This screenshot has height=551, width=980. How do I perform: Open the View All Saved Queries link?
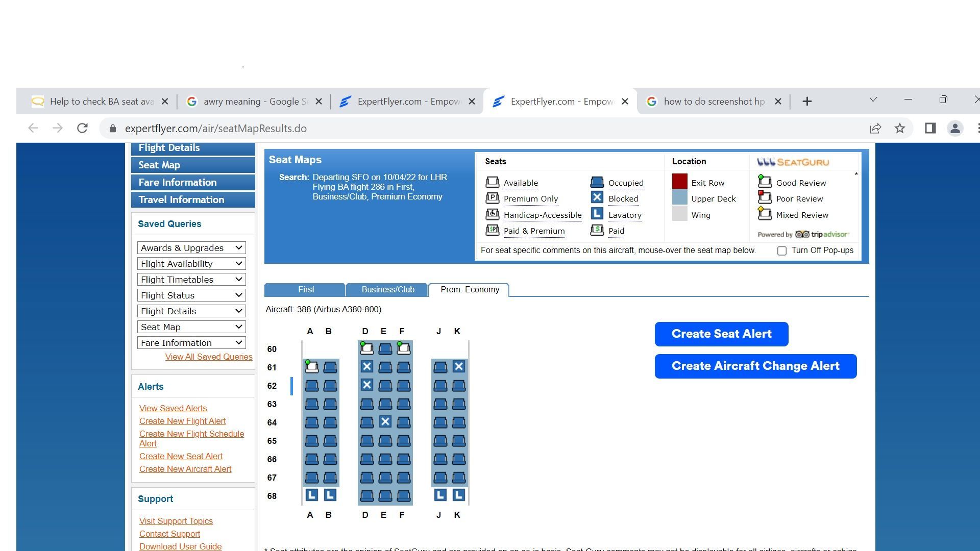[x=208, y=357]
